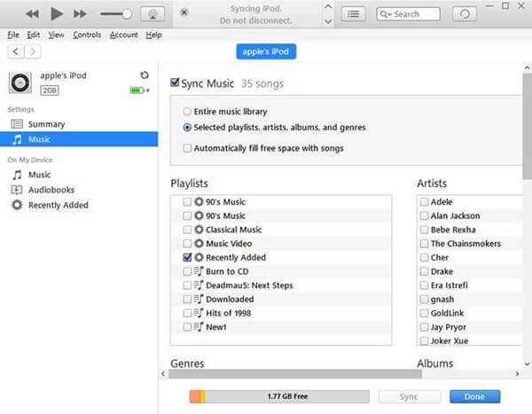Select Summary in Settings sidebar
This screenshot has width=532, height=414.
[79, 124]
